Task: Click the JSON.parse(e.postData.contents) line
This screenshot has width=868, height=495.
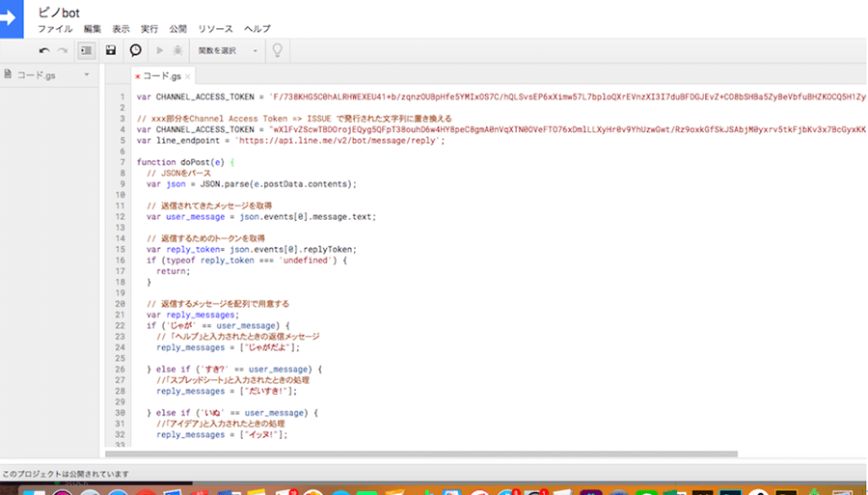Action: click(x=252, y=184)
